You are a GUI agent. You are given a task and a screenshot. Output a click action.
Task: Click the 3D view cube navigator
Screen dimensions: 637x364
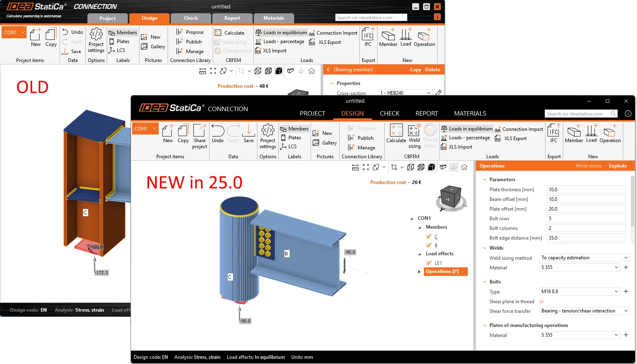[x=451, y=198]
